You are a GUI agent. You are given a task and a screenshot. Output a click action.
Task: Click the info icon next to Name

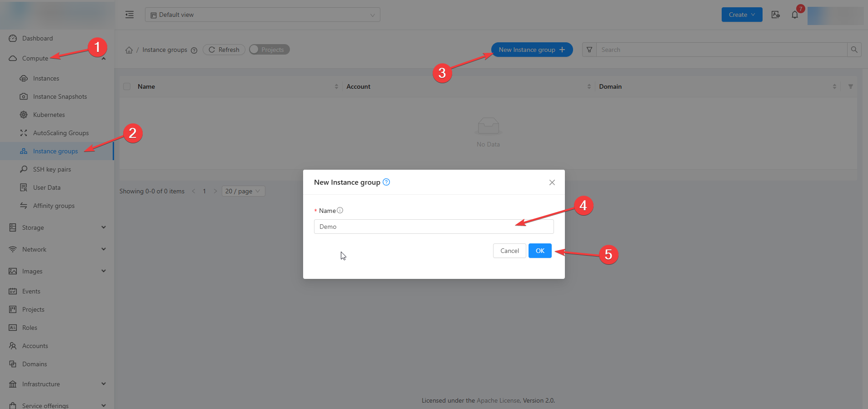click(340, 210)
